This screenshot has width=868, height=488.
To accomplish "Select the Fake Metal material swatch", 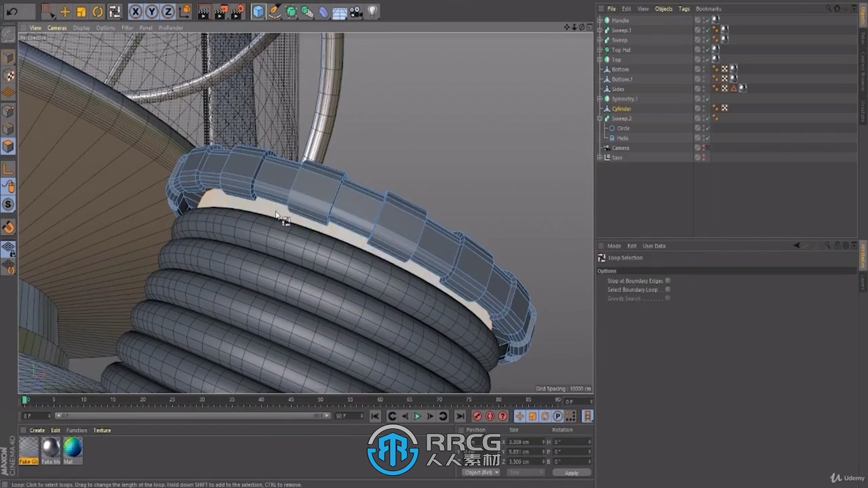I will (x=51, y=451).
